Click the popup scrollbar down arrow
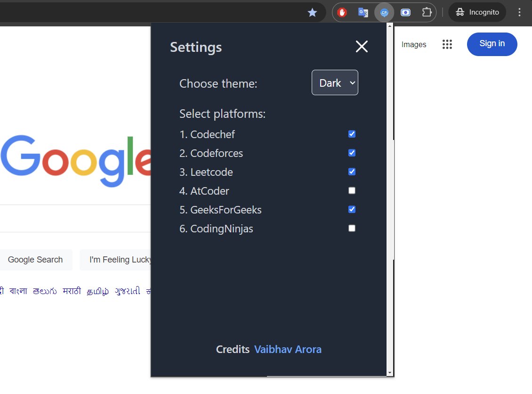The height and width of the screenshot is (394, 532). [x=390, y=373]
